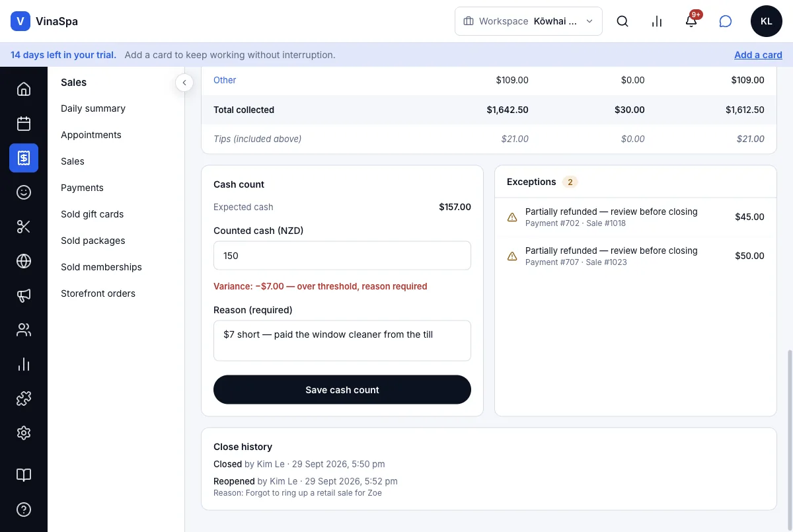Screen dimensions: 793x532
Task: Open the Team people icon
Action: (24, 330)
